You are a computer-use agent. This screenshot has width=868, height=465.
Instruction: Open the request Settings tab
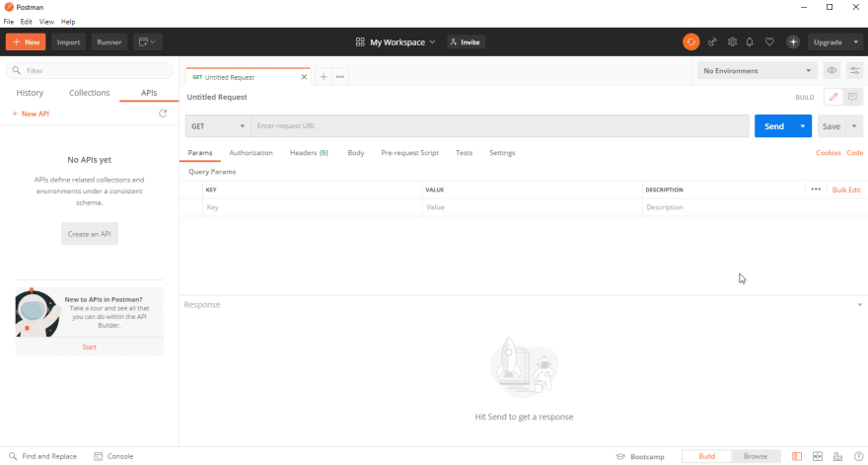point(502,152)
